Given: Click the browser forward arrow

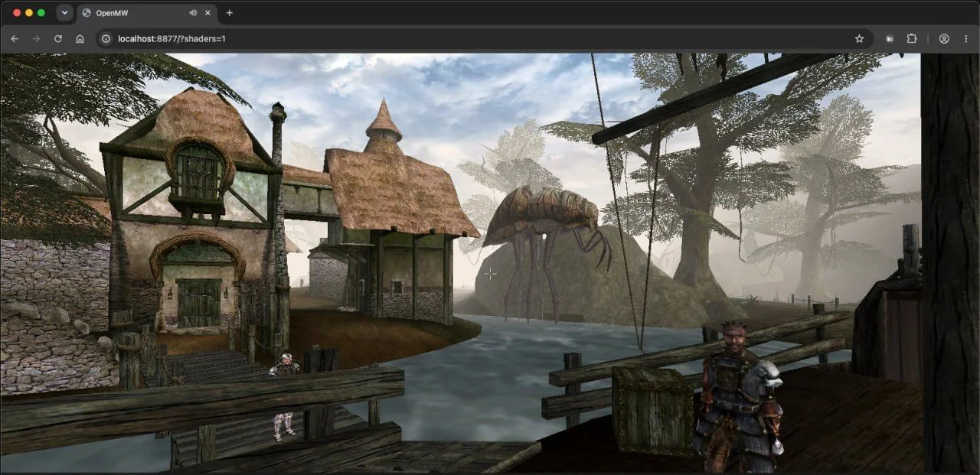Looking at the screenshot, I should coord(36,38).
